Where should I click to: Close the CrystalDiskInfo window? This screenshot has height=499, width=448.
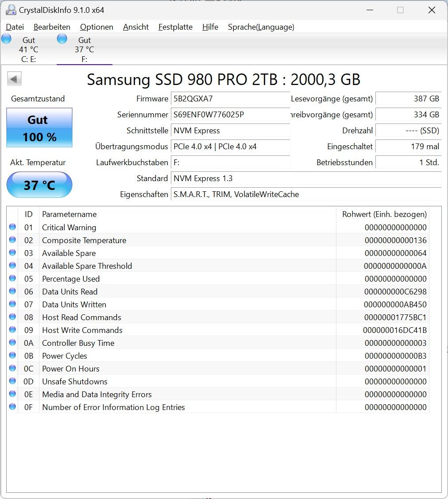[432, 10]
